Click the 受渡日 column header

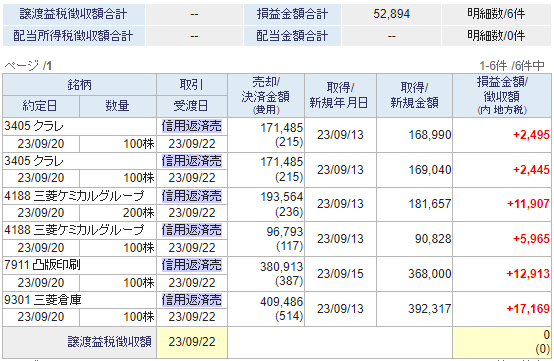192,106
